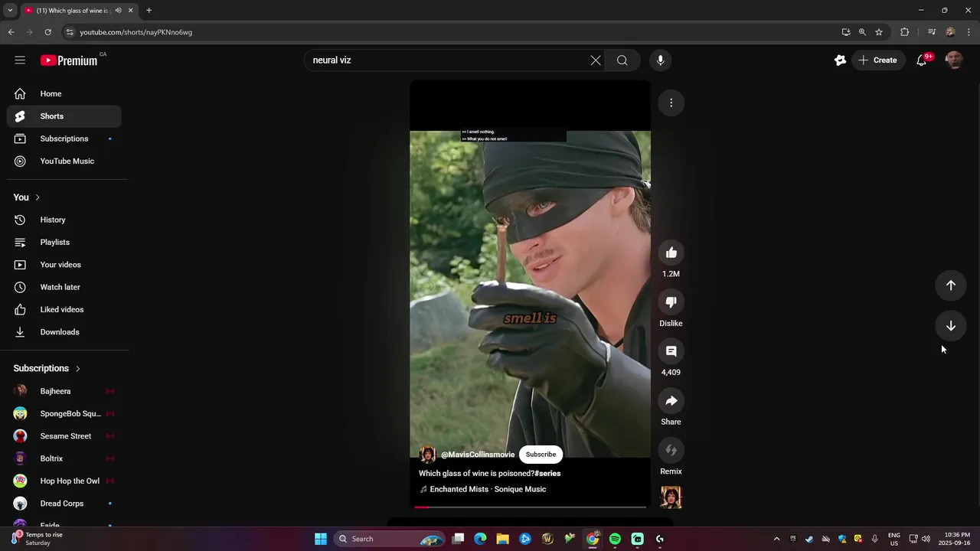Open @MavisCollinsmovie channel name
This screenshot has height=551, width=980.
478,455
